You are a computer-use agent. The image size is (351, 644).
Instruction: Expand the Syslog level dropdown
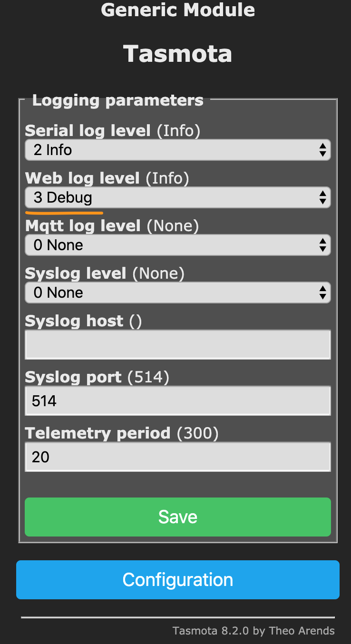point(177,293)
